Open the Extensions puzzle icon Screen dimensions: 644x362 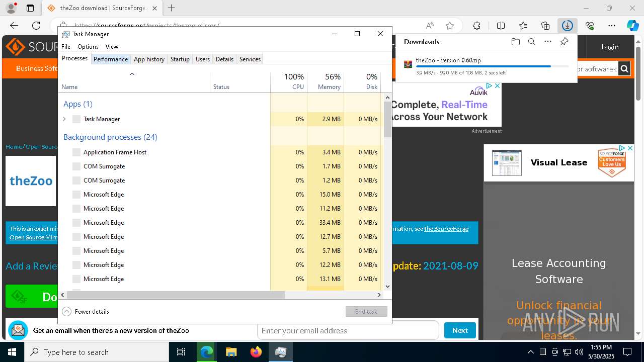(476, 26)
